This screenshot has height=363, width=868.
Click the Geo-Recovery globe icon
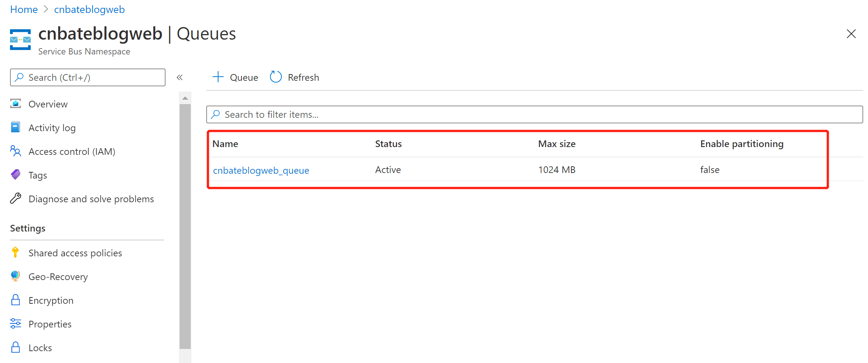[16, 276]
